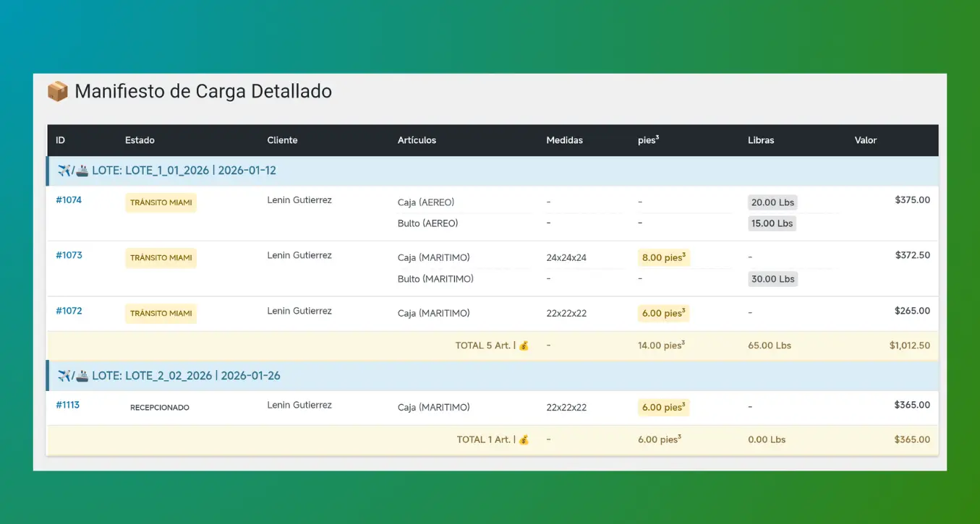980x524 pixels.
Task: Click the 30.00 Lbs weight badge
Action: (772, 279)
